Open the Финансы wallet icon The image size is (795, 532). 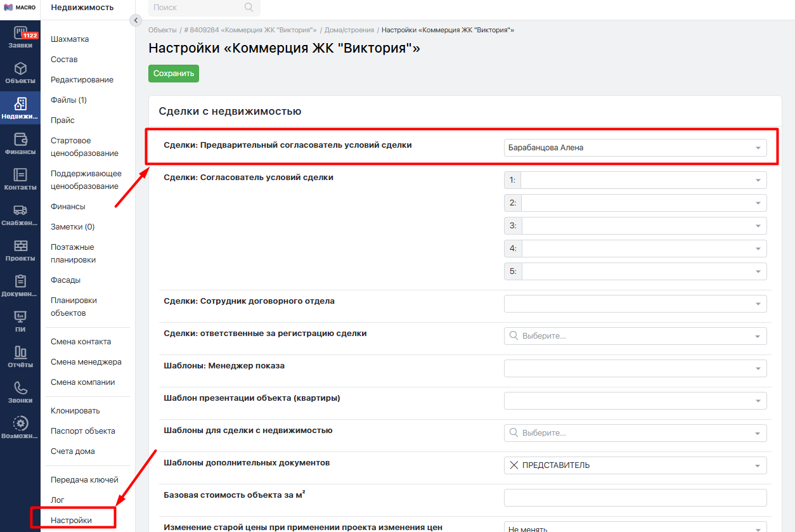pos(20,139)
